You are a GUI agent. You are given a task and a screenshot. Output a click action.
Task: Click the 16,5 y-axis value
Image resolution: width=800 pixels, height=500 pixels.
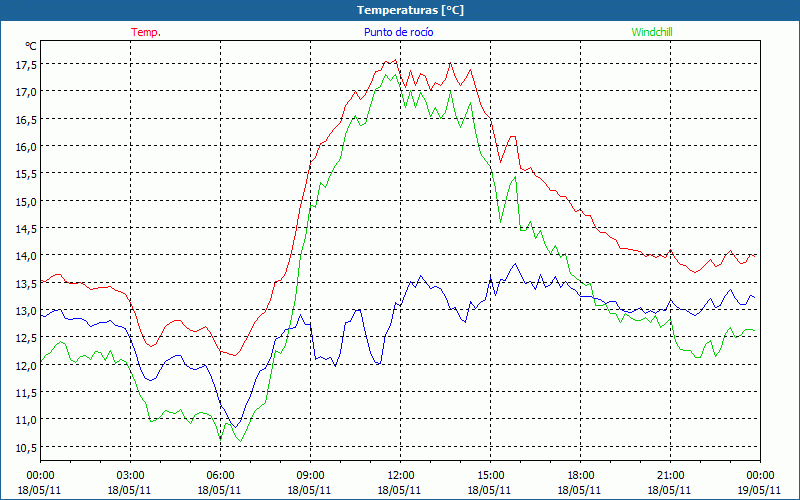[x=26, y=119]
